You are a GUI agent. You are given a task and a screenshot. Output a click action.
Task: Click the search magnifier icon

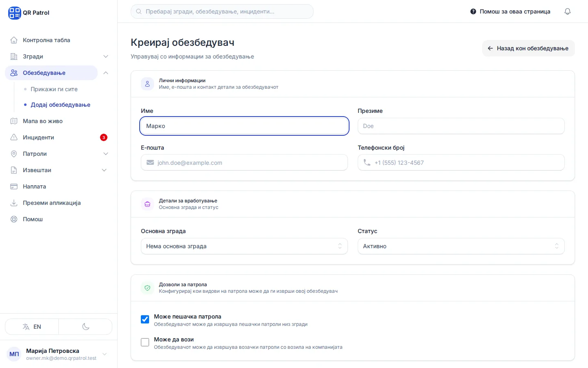pos(139,11)
